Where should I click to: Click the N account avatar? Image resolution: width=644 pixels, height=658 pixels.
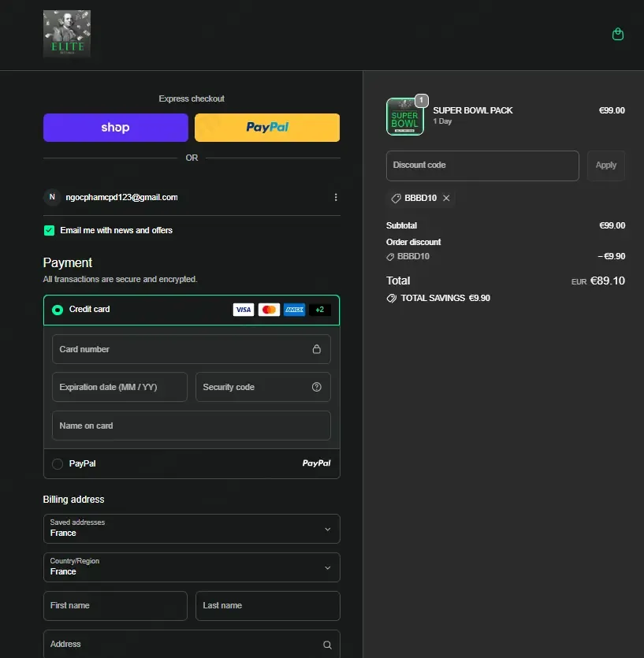pos(52,197)
